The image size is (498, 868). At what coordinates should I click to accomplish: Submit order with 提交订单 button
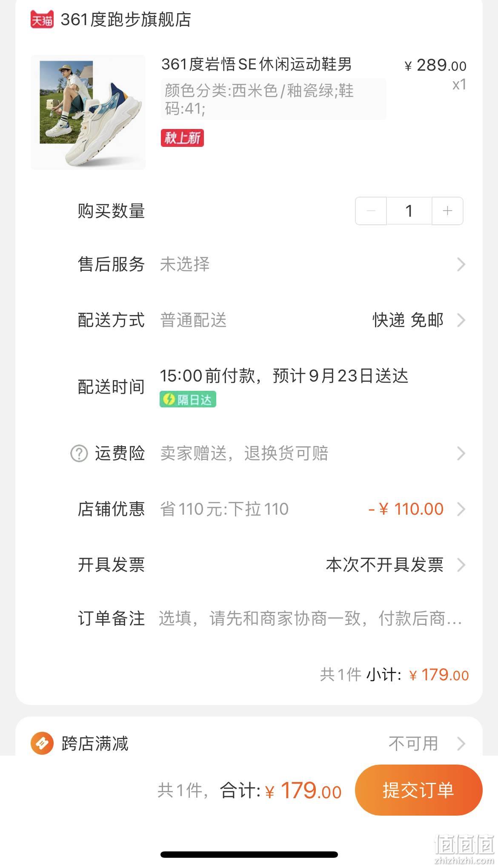[x=419, y=791]
